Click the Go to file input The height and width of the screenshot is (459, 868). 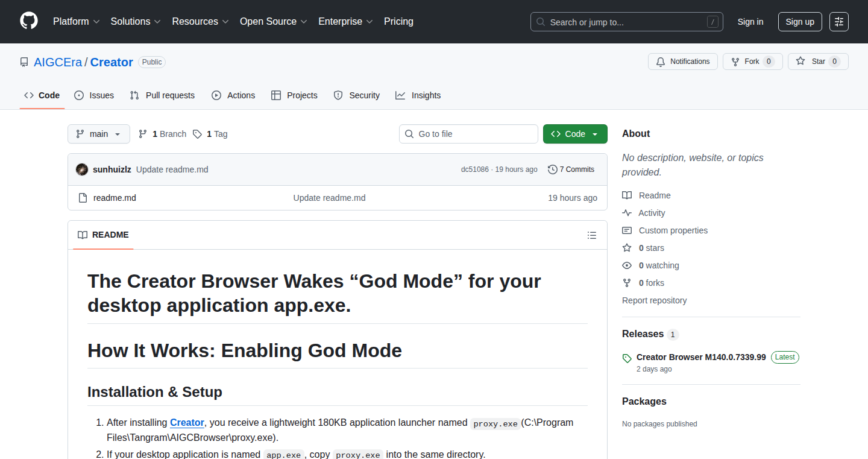click(x=468, y=134)
